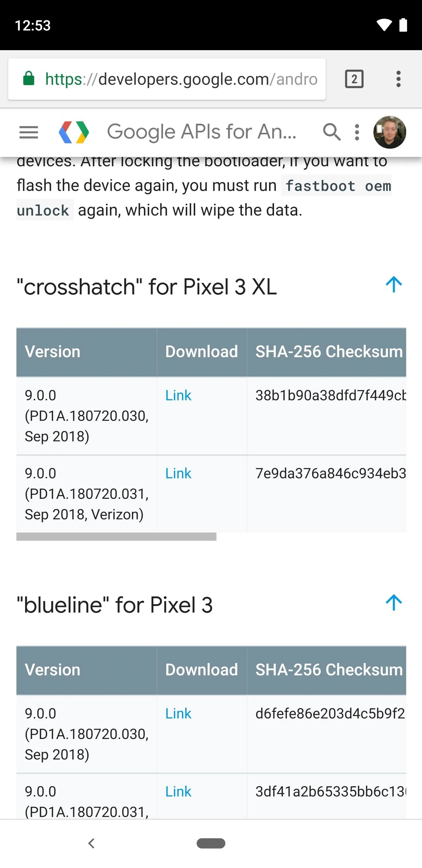Screen dimensions: 422x868
Task: Open the user profile avatar
Action: tap(390, 132)
